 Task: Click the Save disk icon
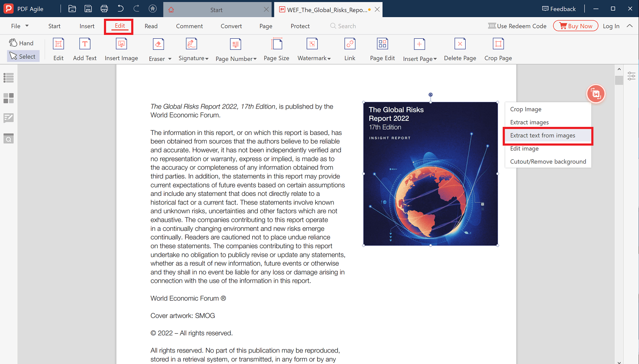tap(88, 9)
